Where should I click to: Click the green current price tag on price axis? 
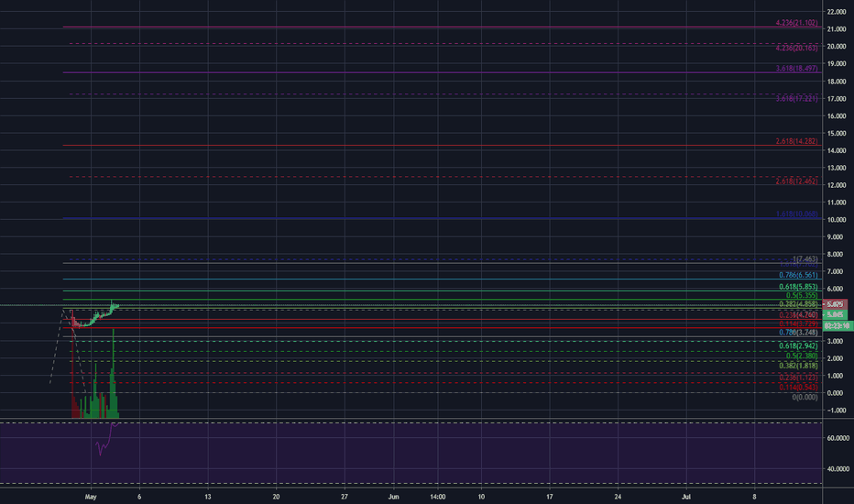pyautogui.click(x=835, y=315)
